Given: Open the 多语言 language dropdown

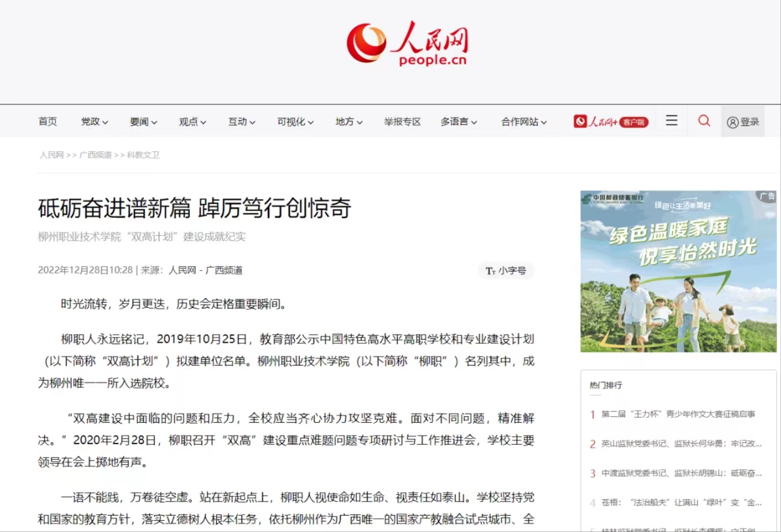Looking at the screenshot, I should [458, 122].
